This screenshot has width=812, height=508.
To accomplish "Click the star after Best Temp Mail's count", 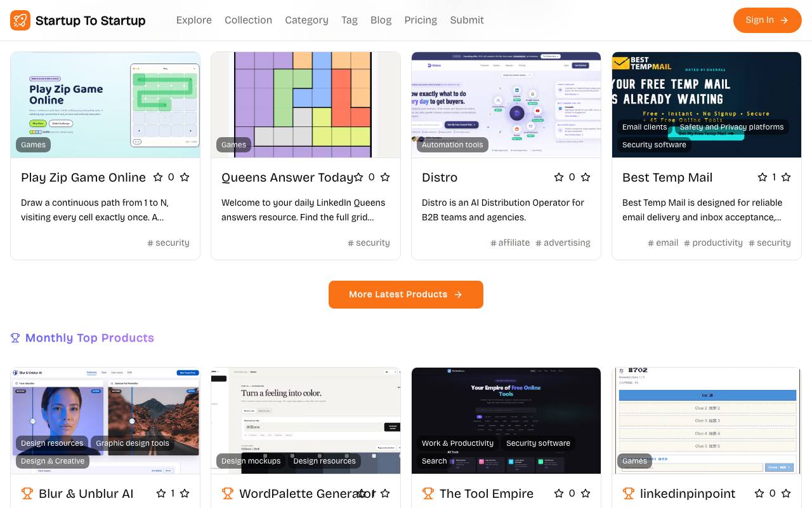I will [x=786, y=177].
